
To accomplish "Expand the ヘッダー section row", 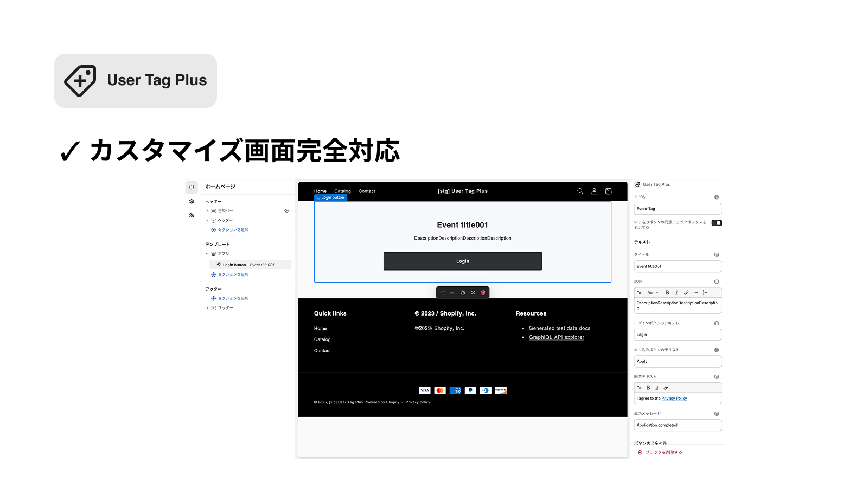I will [207, 221].
